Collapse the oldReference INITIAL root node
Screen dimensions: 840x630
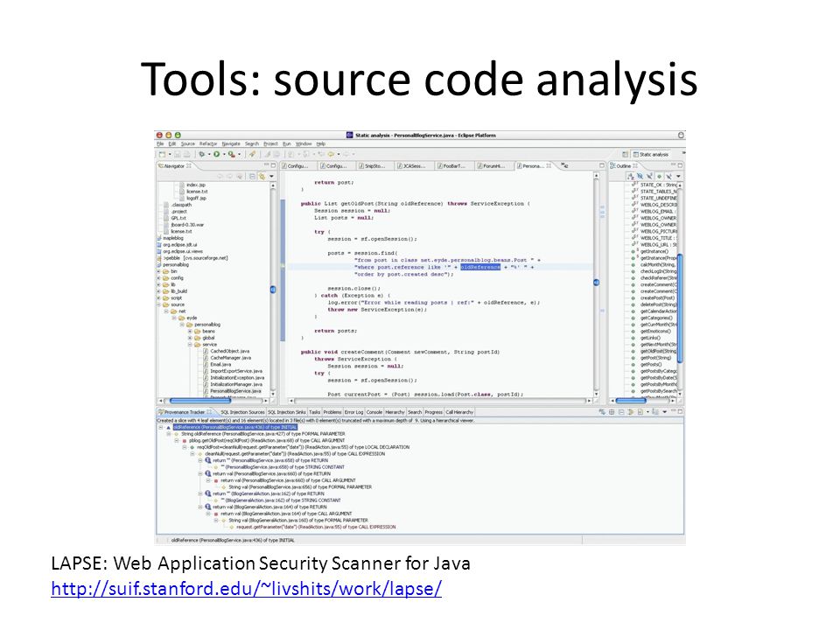(x=160, y=428)
